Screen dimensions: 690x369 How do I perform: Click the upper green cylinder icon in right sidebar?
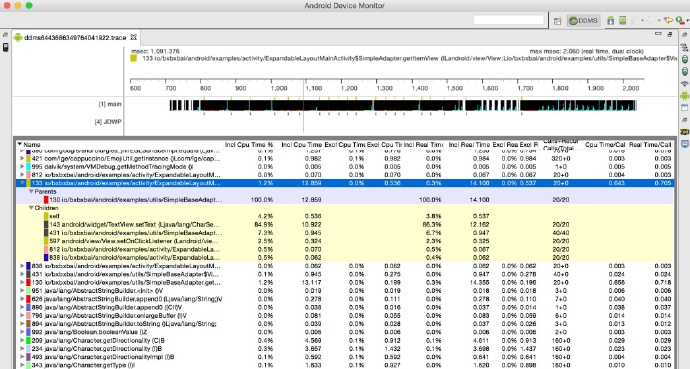pyautogui.click(x=684, y=59)
